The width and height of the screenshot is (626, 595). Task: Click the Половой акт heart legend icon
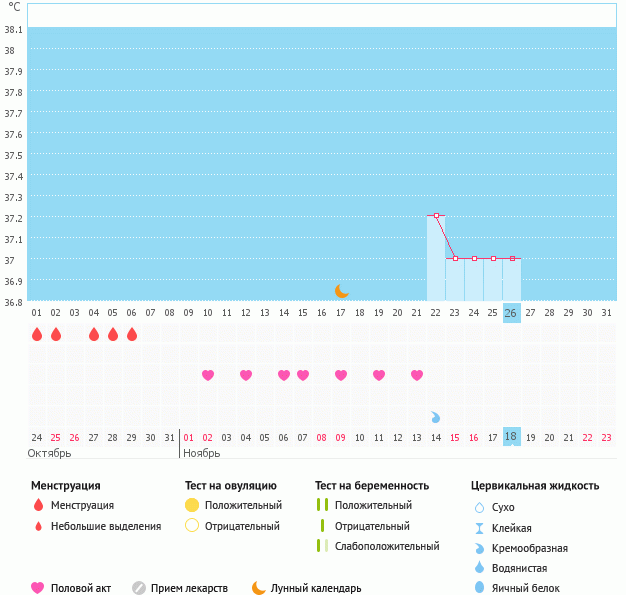[x=38, y=588]
